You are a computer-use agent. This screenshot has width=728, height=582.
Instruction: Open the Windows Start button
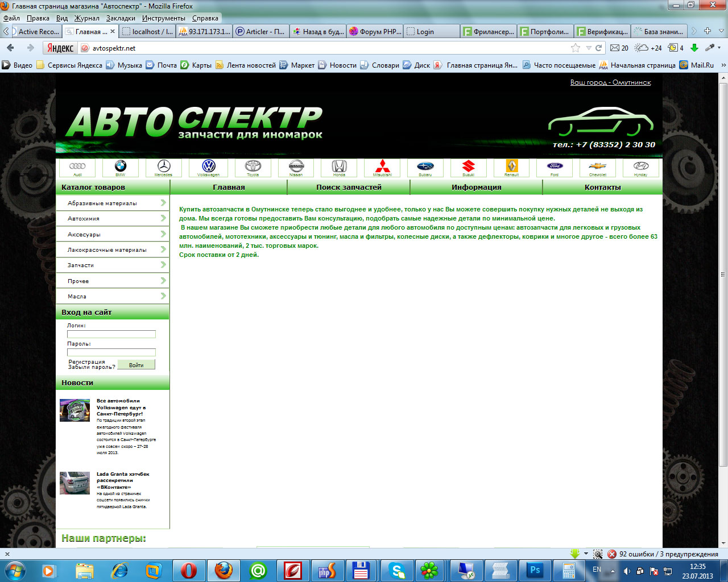click(x=14, y=570)
